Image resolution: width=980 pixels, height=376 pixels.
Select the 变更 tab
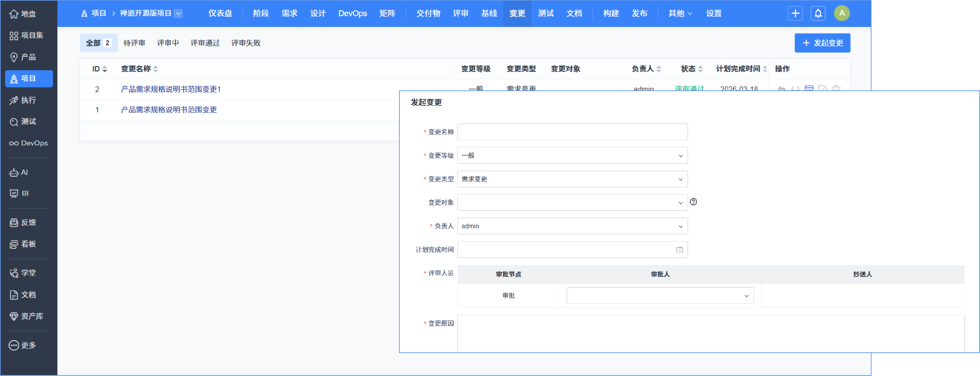coord(517,13)
